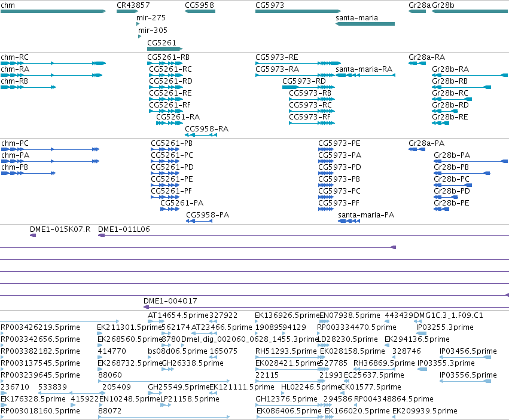
Task: Open the CG5973-RF transcript label
Action: pos(310,118)
